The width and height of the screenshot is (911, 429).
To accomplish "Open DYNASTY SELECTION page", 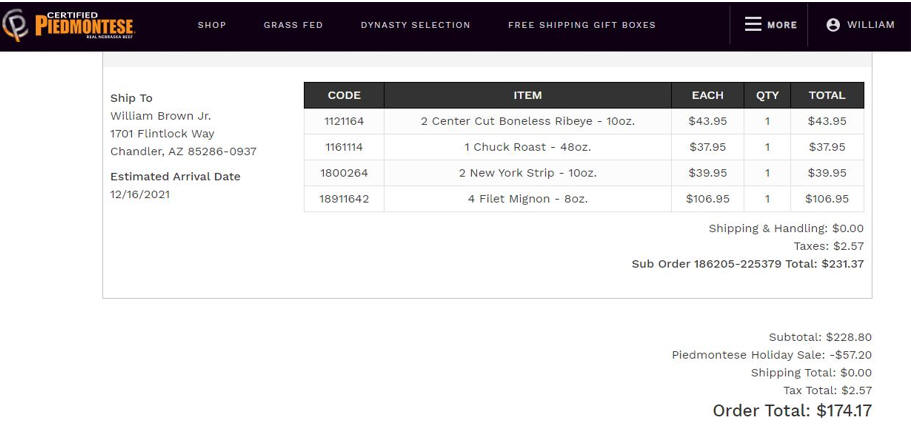I will pyautogui.click(x=415, y=25).
